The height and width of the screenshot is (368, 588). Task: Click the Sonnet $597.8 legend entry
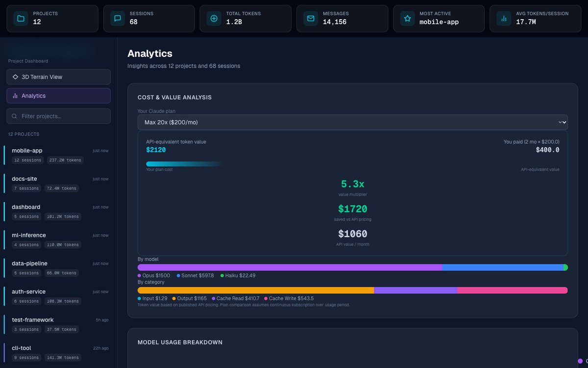coord(195,276)
